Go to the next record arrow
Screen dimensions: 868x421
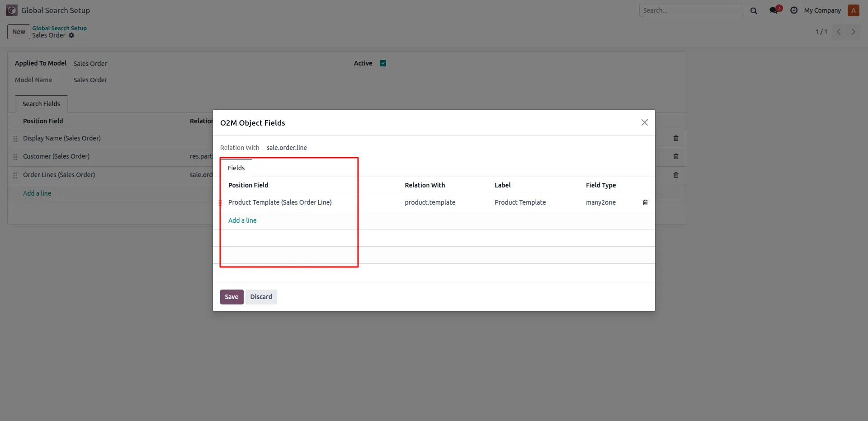(854, 32)
